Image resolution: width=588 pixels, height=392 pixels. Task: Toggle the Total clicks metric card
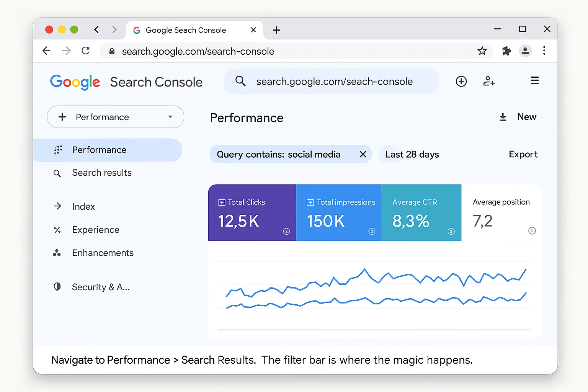pyautogui.click(x=252, y=213)
